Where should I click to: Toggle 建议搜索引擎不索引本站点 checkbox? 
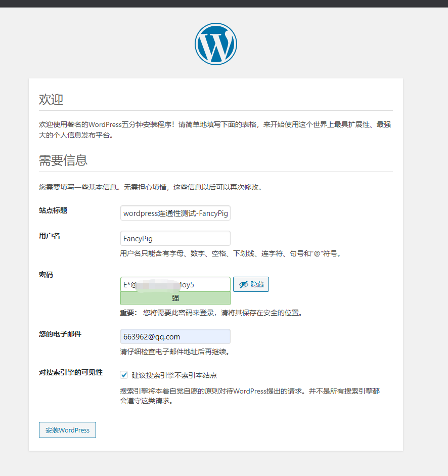tap(124, 375)
